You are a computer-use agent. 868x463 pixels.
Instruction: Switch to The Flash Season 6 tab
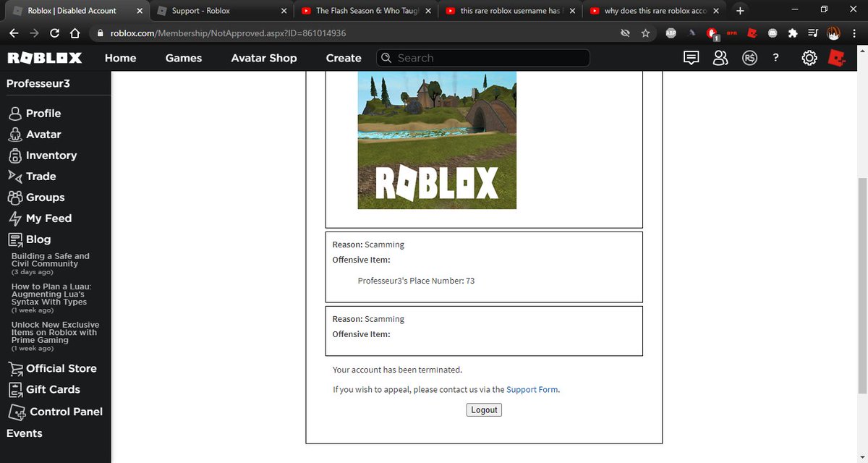click(366, 11)
